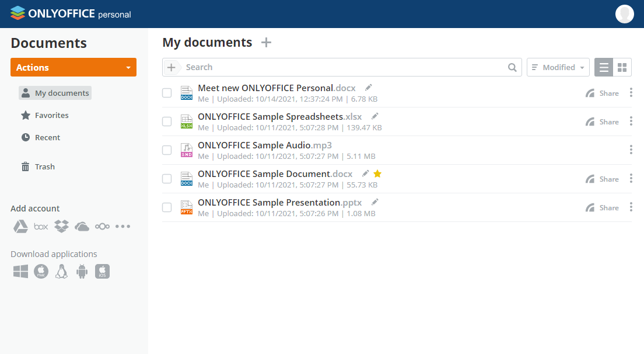Open the user profile avatar

624,14
